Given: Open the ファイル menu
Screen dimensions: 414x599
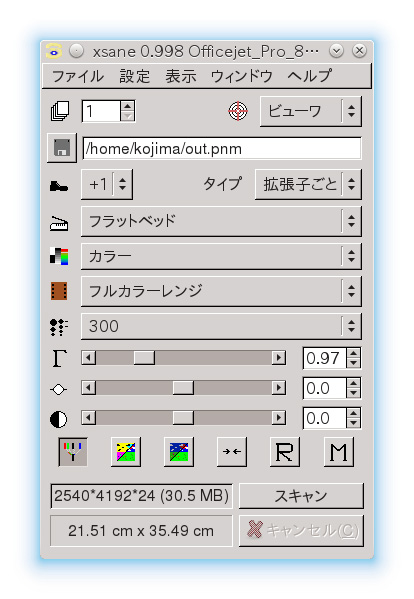Looking at the screenshot, I should click(x=78, y=76).
